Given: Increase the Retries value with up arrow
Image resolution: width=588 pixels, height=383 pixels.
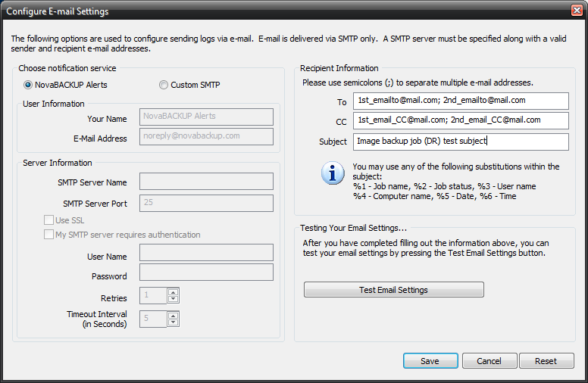Looking at the screenshot, I should coord(173,292).
